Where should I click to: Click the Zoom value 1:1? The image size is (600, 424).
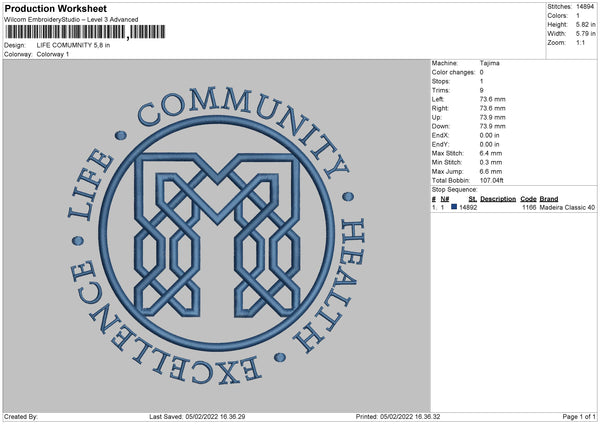click(x=580, y=43)
